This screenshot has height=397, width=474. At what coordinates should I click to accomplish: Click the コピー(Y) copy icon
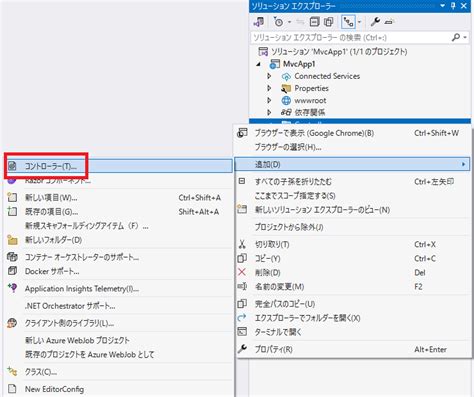(x=242, y=258)
